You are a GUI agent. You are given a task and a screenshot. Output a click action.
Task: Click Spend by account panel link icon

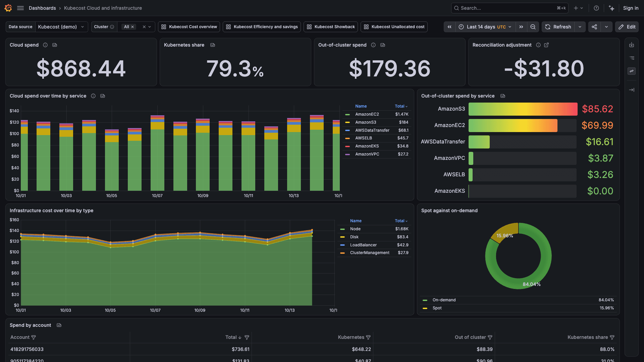(59, 325)
